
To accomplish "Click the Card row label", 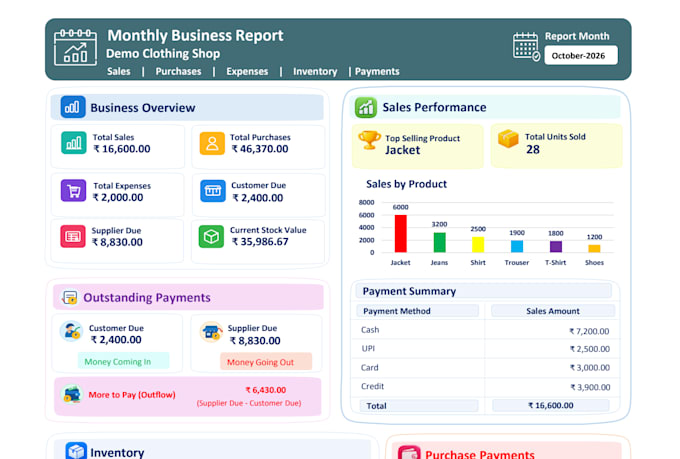I will 369,367.
